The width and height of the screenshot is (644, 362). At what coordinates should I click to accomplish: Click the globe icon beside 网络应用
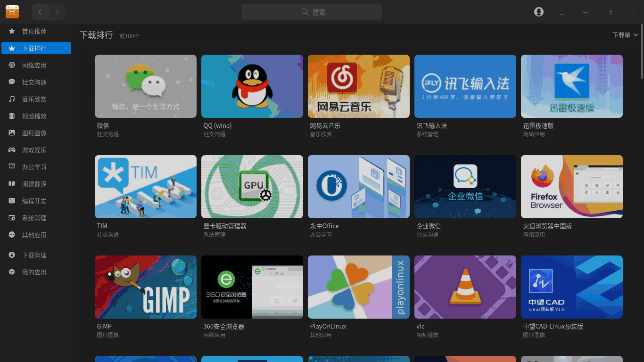12,65
